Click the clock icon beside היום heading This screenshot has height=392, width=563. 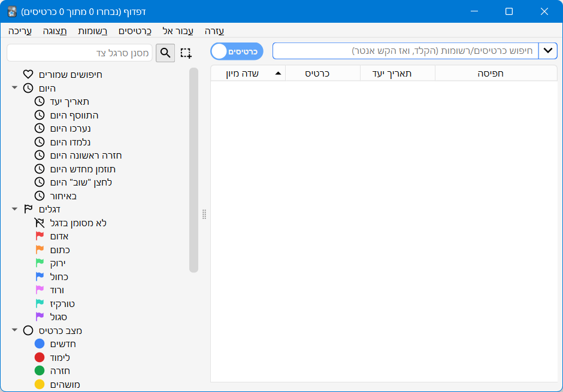click(x=28, y=88)
